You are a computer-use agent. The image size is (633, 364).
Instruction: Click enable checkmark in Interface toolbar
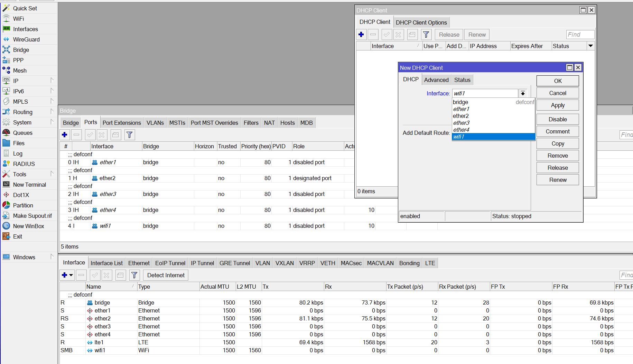pyautogui.click(x=95, y=275)
